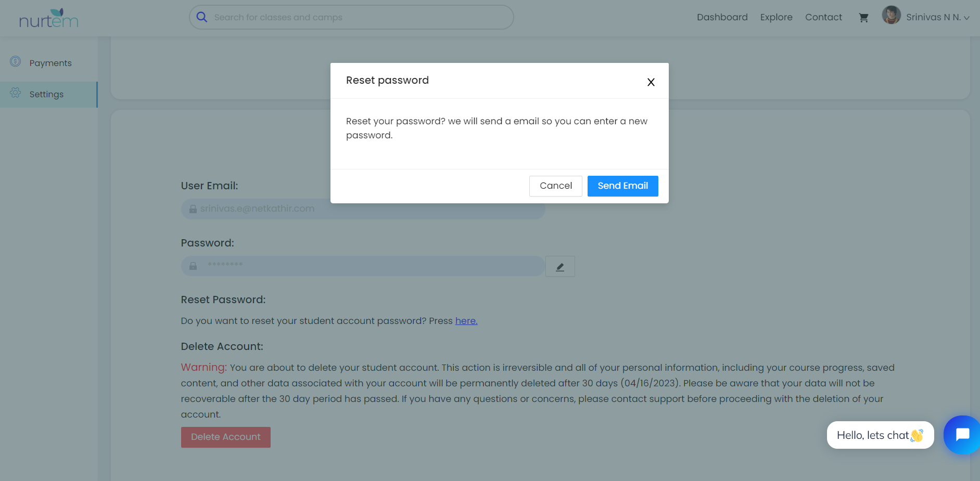Open the Contact page
The width and height of the screenshot is (980, 481).
[x=823, y=17]
